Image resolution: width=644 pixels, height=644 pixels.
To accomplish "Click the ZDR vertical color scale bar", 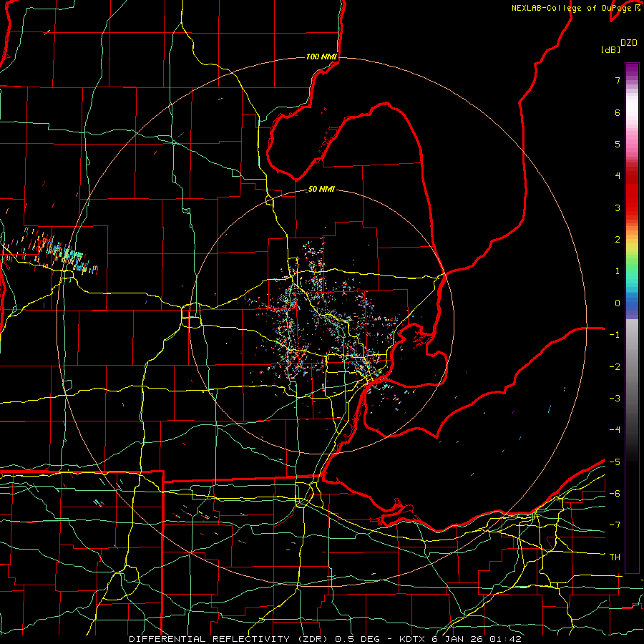I will coord(632,318).
